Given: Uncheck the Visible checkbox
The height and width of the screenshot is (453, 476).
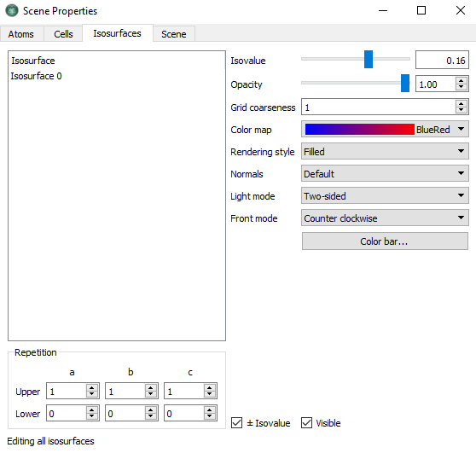Looking at the screenshot, I should [306, 422].
